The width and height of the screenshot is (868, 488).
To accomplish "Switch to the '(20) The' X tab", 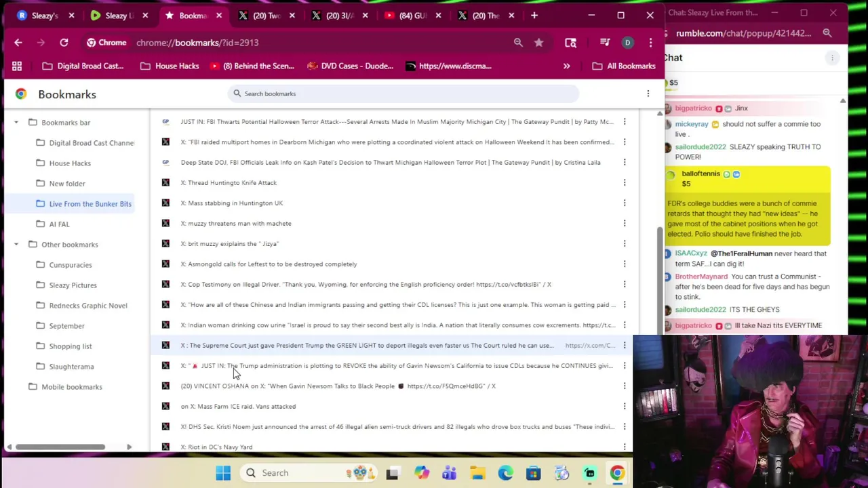I will 486,15.
